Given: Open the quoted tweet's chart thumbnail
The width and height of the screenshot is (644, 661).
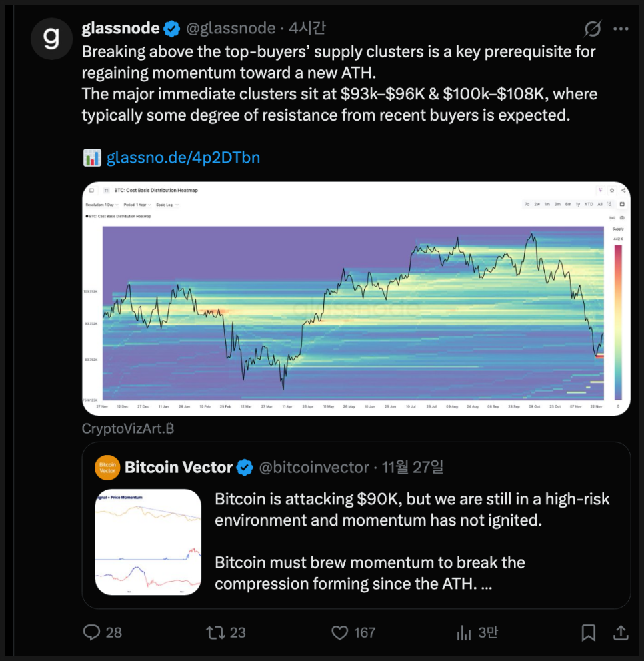Looking at the screenshot, I should (148, 542).
